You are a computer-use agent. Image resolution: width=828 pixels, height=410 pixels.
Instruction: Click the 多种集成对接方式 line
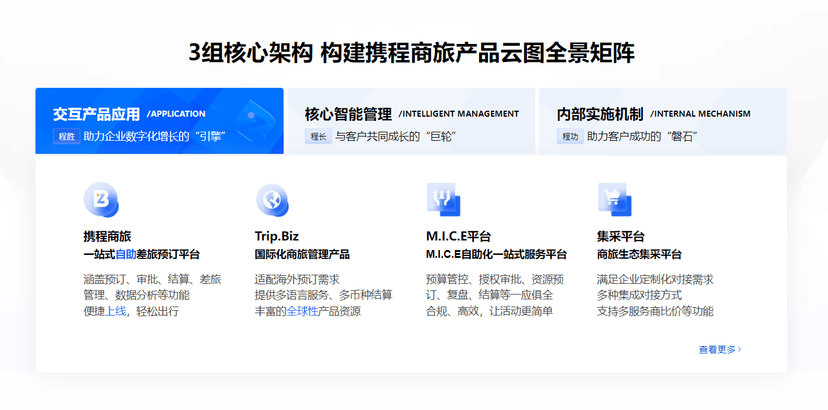coord(639,295)
